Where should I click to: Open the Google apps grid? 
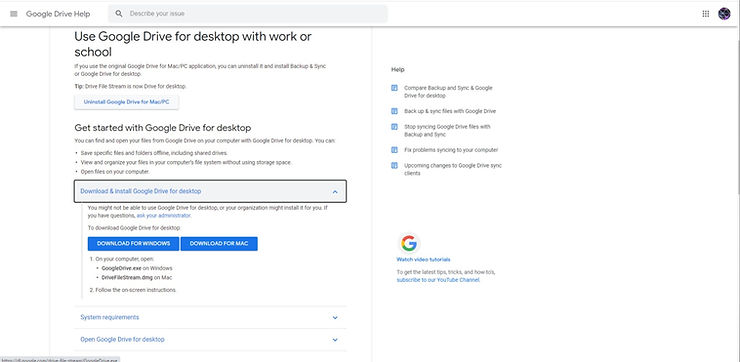coord(706,14)
